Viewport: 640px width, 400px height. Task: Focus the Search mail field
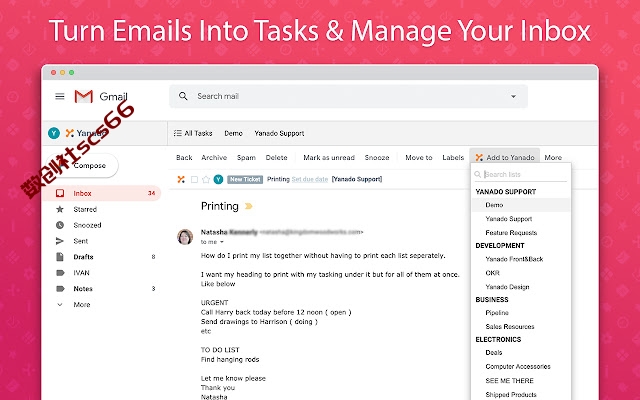[x=348, y=96]
